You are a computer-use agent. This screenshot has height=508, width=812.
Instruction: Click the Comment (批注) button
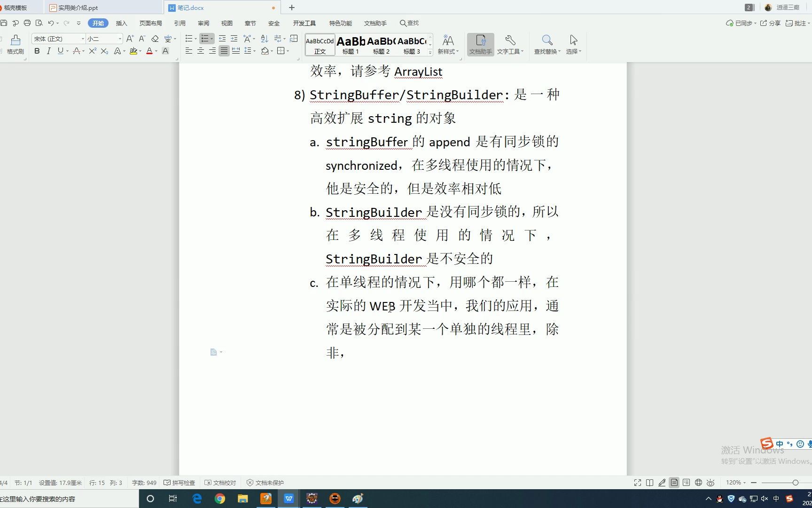point(797,23)
